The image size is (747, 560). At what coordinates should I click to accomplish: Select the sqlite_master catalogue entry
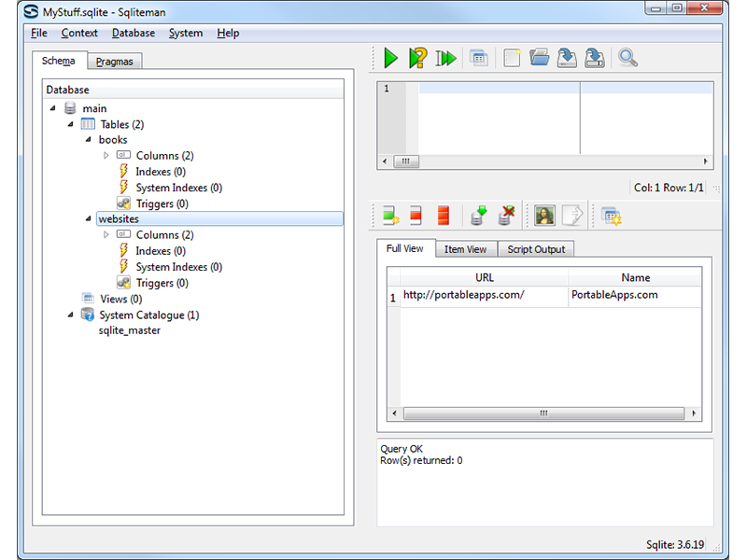tap(130, 330)
